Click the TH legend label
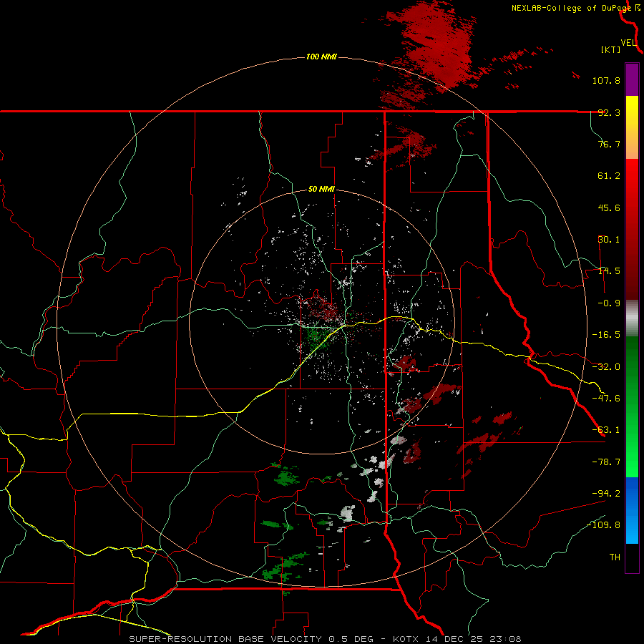The image size is (644, 644). click(615, 557)
